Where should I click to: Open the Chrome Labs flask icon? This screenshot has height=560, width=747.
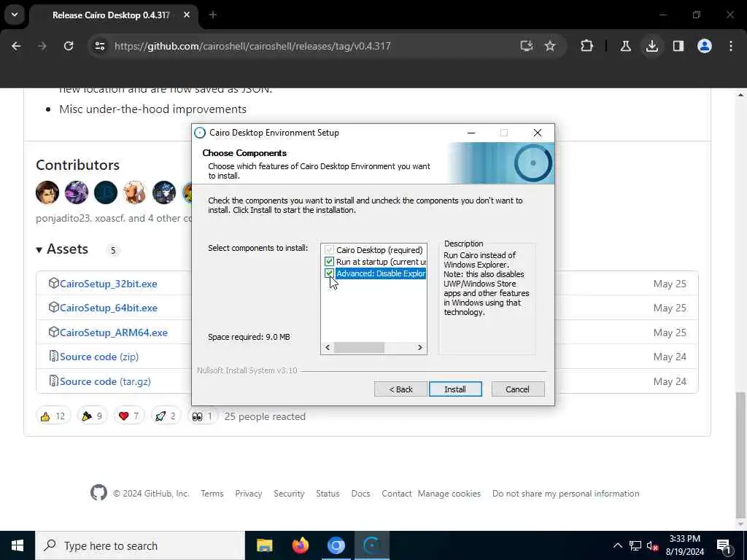(x=625, y=46)
